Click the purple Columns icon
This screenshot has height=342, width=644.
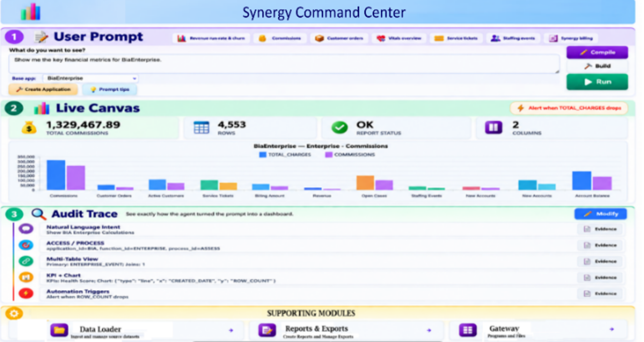click(x=493, y=128)
